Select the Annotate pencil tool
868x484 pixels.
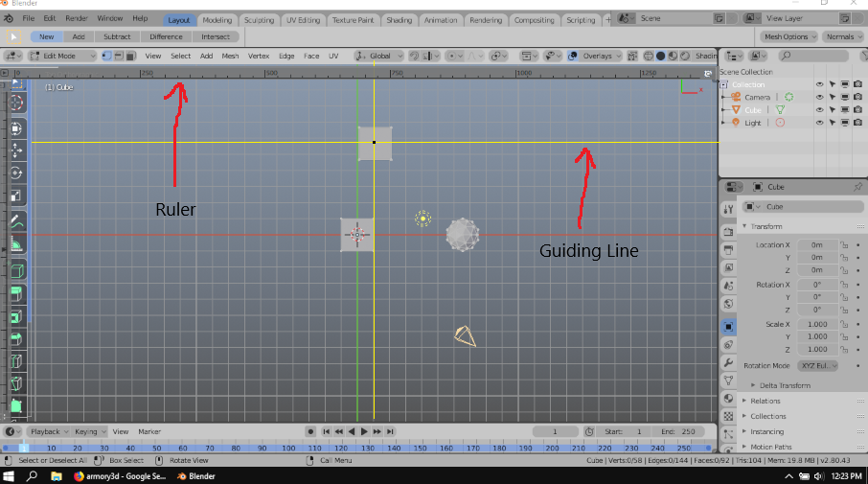point(16,221)
